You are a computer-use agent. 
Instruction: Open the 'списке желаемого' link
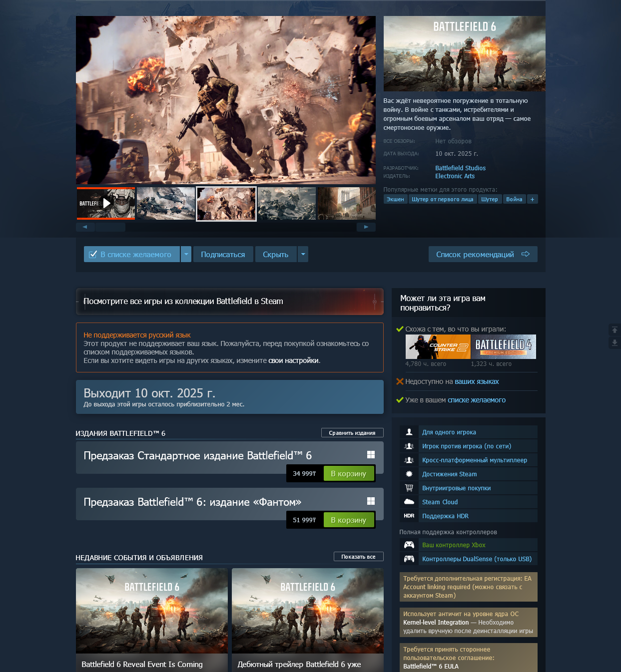click(477, 400)
